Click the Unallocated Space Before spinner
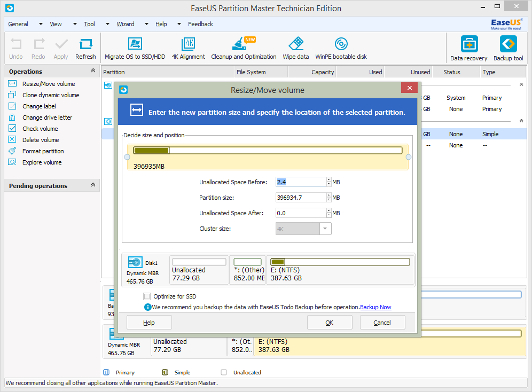This screenshot has width=532, height=392. point(329,182)
